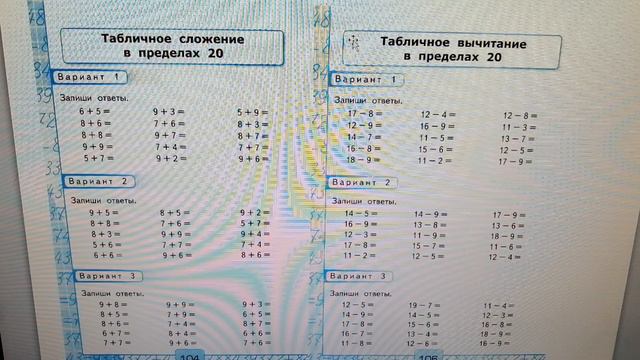
Task: Click '9 + 6 =' in addition Вариант 1
Action: pyautogui.click(x=254, y=159)
